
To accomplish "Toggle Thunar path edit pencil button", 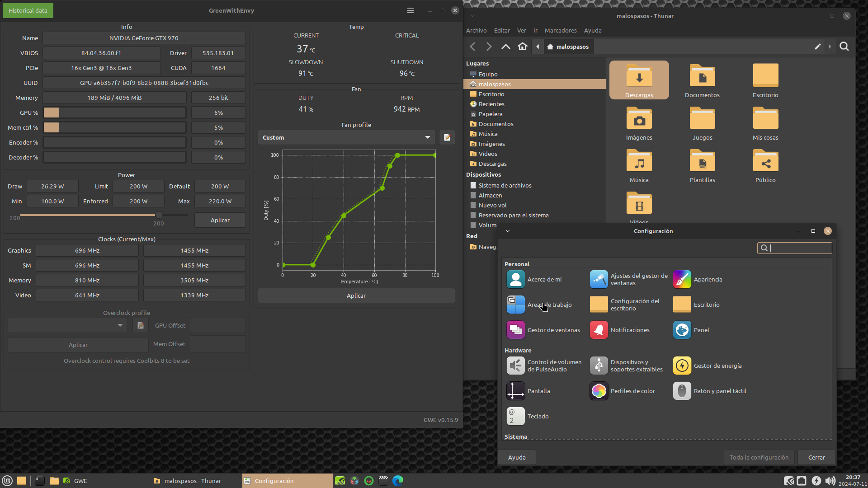I will click(817, 47).
